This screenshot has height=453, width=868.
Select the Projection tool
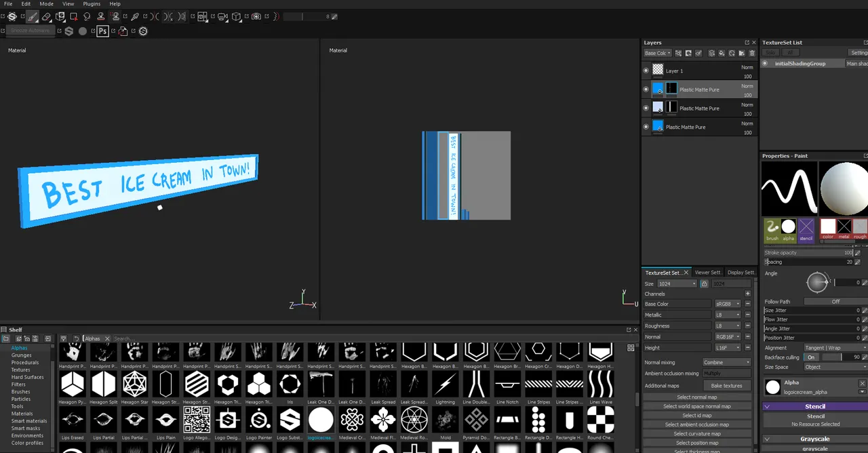(x=60, y=17)
